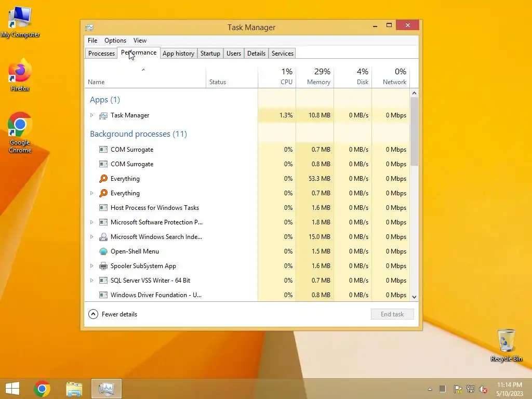
Task: Click the Everything icon with 53.3 MB
Action: [103, 179]
